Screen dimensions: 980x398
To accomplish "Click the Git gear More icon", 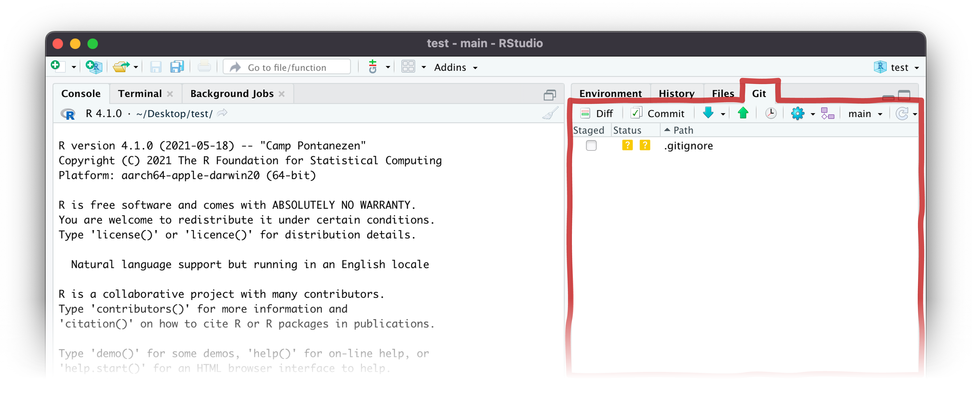I will tap(797, 113).
